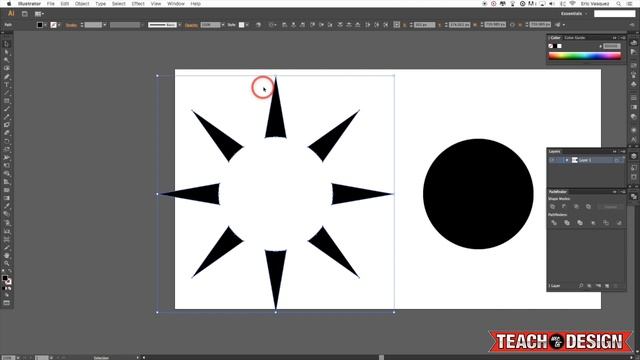Screen dimensions: 640x360
Task: Click Trim in Pathfinder panel
Action: point(567,223)
